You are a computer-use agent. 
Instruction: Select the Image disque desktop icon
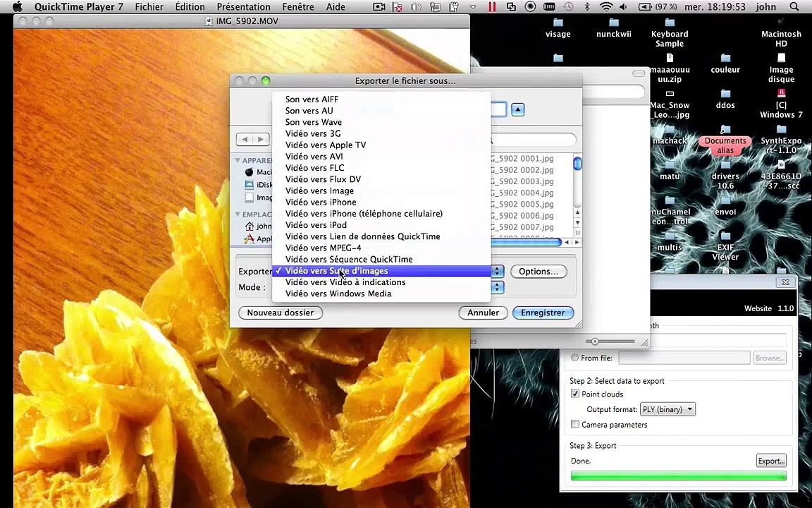[x=781, y=58]
